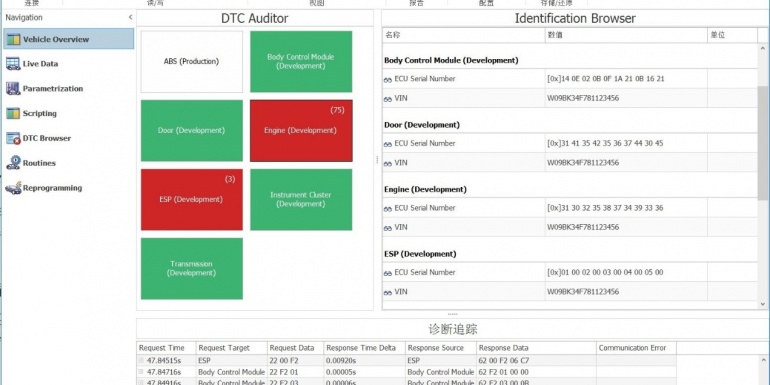
Task: Select the ABS (Production) tile
Action: point(192,62)
